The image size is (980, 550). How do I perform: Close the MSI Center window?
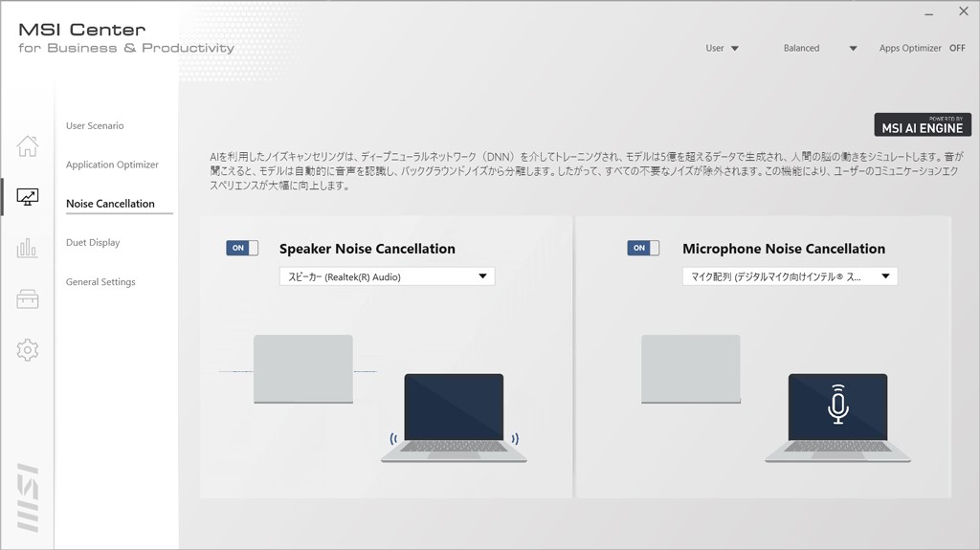click(x=964, y=11)
